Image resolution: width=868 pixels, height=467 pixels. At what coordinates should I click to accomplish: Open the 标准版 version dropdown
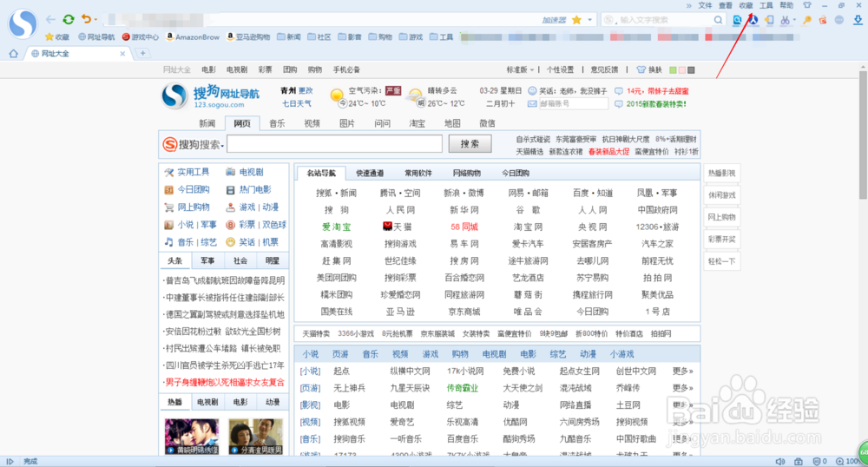coord(520,69)
